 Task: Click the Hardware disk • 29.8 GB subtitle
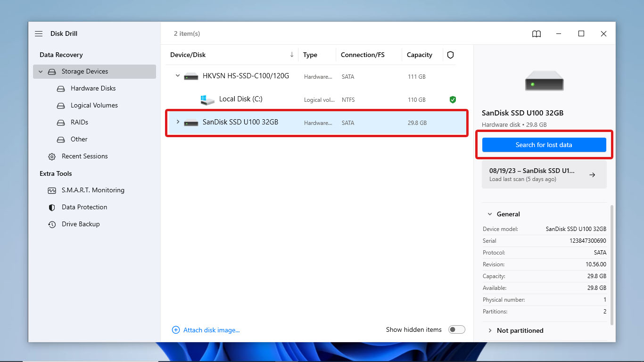pyautogui.click(x=514, y=125)
